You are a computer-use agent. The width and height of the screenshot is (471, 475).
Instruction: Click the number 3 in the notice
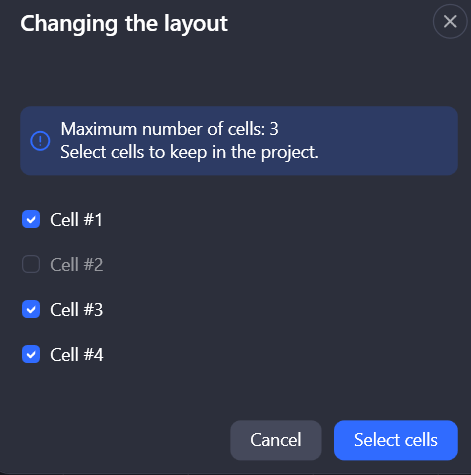(x=274, y=129)
